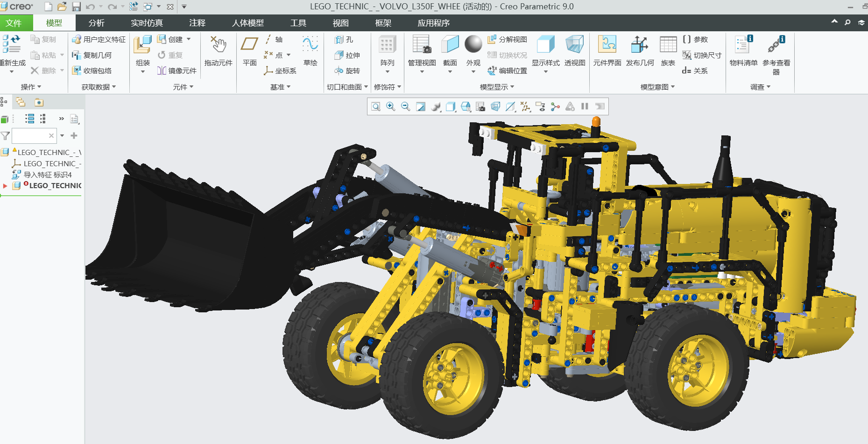
Task: Open the 创建 dropdown arrow
Action: click(x=189, y=39)
